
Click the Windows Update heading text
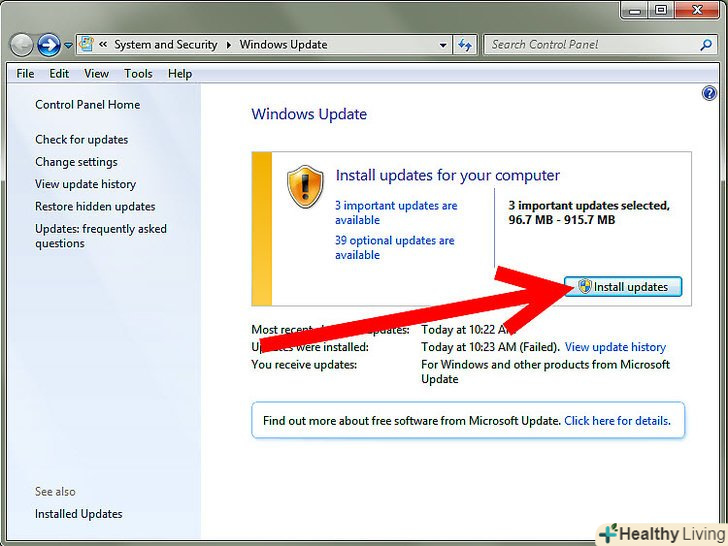(309, 114)
